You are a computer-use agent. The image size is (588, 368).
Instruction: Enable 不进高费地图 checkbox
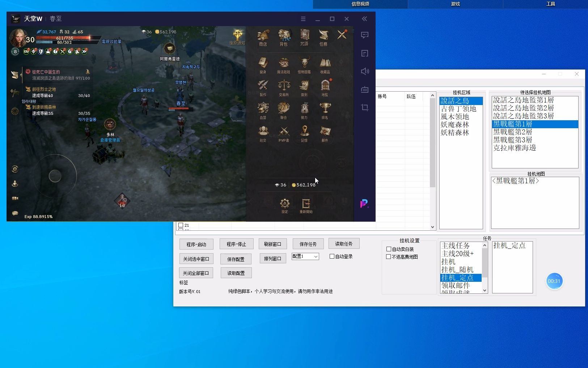point(388,257)
